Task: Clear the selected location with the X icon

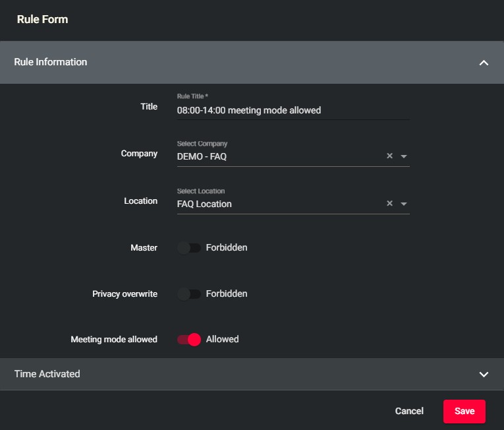Action: pos(389,204)
